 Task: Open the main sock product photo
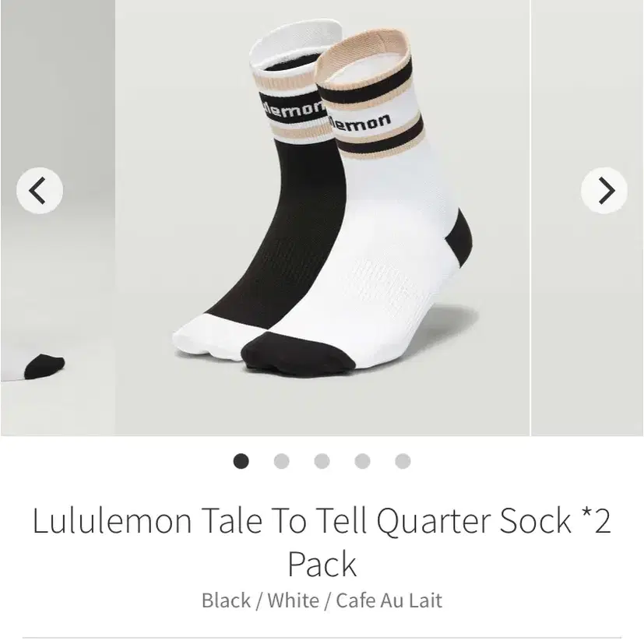(322, 218)
